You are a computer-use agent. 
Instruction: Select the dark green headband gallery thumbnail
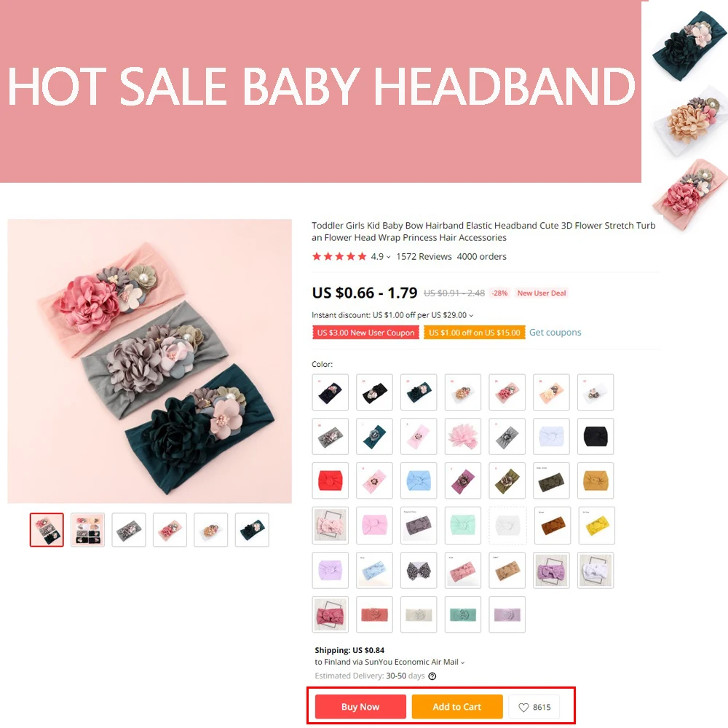(252, 530)
